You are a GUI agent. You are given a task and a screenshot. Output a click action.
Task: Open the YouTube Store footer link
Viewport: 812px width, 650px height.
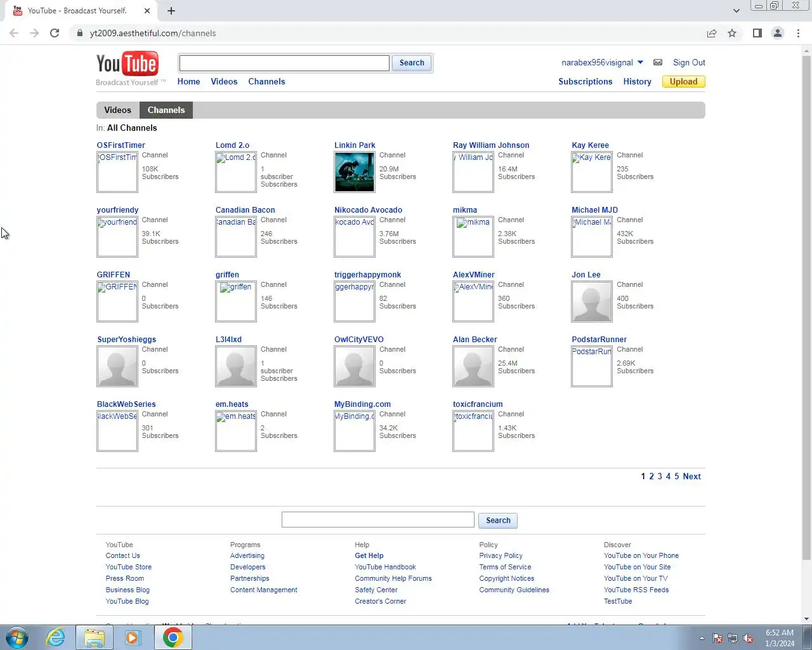(x=129, y=567)
